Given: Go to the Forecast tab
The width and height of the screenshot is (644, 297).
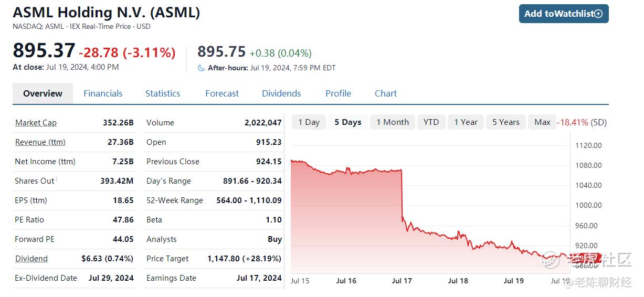Looking at the screenshot, I should coord(222,93).
